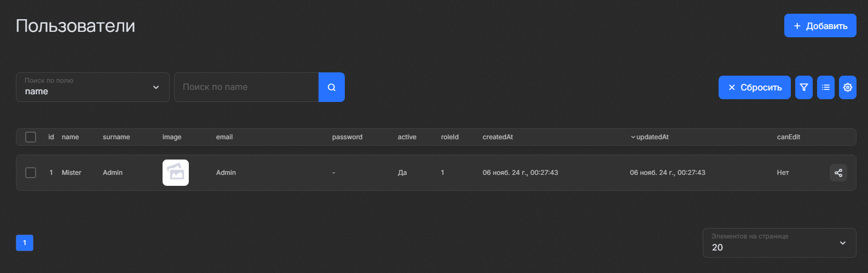Click the magnifier search icon button
The height and width of the screenshot is (273, 868).
pyautogui.click(x=331, y=87)
